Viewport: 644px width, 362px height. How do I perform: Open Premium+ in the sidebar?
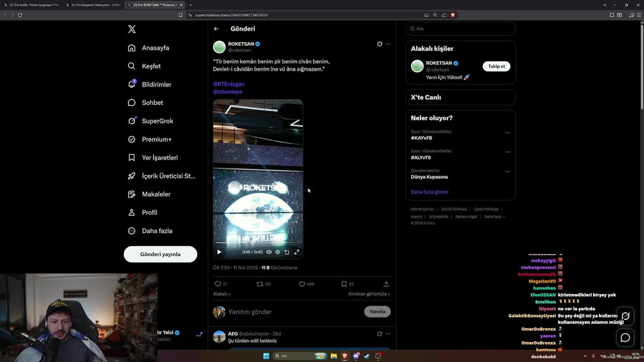coord(149,139)
